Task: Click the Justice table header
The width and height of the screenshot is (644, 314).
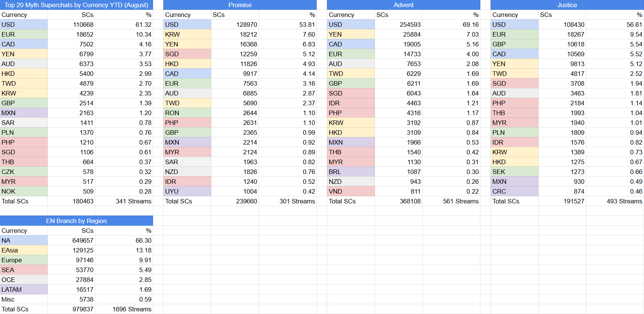Action: click(x=567, y=5)
